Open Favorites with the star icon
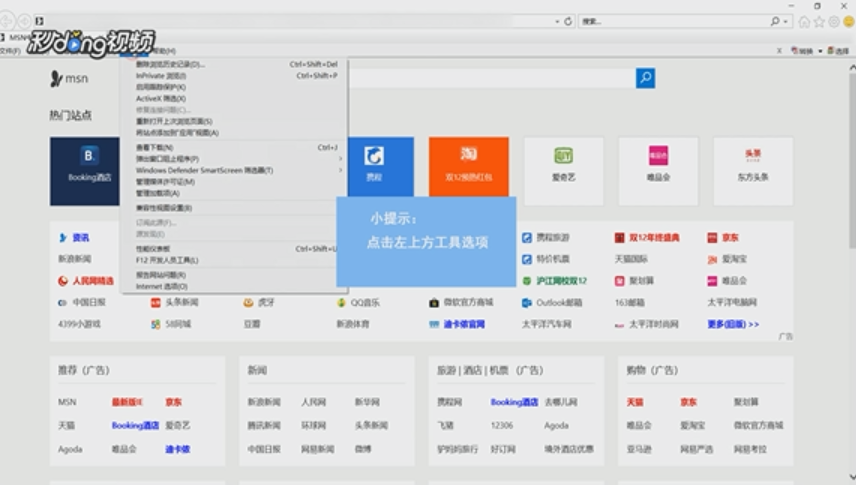Screen dimensions: 856x485 (819, 22)
